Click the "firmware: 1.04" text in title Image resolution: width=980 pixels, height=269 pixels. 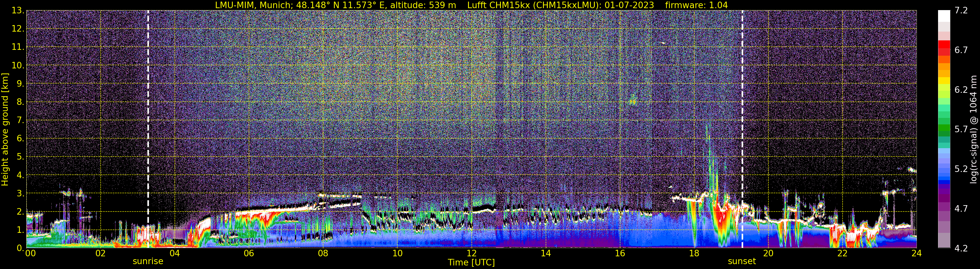click(696, 5)
